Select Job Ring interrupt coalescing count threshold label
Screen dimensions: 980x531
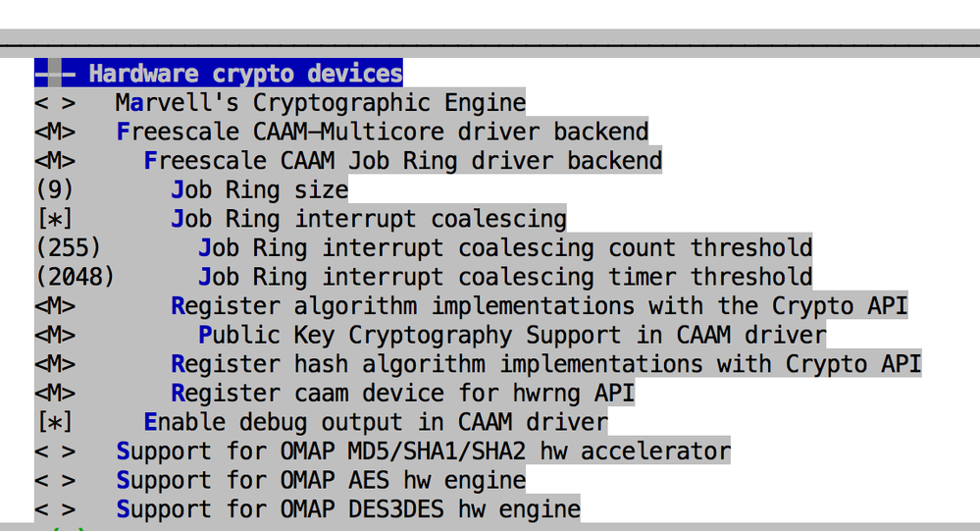click(x=505, y=247)
